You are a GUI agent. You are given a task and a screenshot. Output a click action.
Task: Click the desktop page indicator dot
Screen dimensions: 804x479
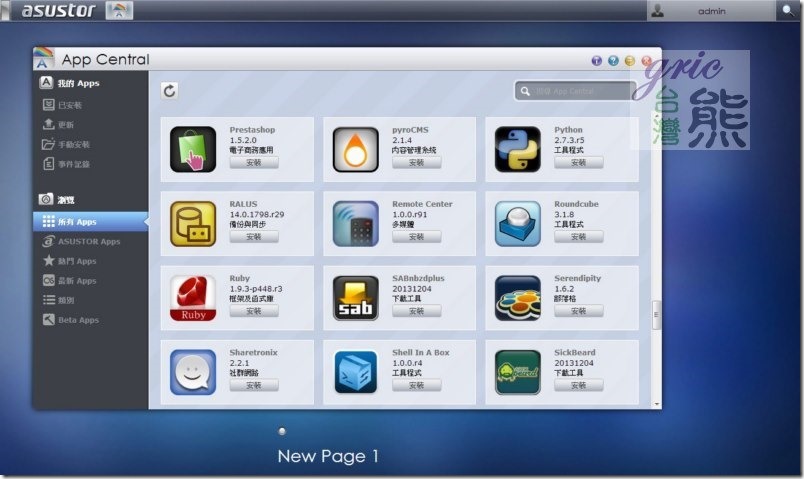click(x=282, y=431)
